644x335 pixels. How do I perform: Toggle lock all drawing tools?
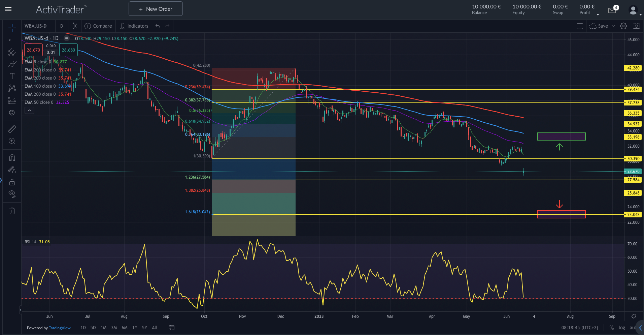pos(12,182)
